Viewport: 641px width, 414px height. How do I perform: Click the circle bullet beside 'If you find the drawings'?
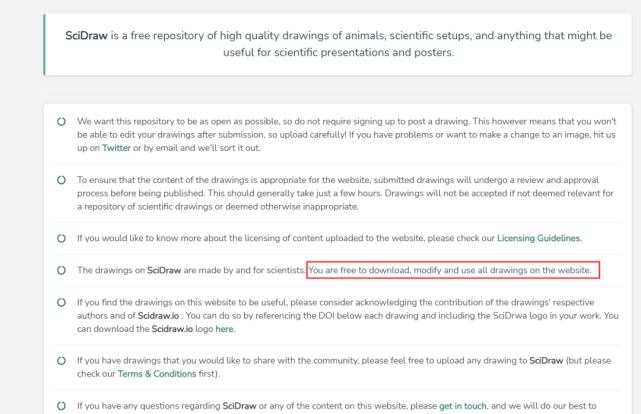[x=61, y=302]
